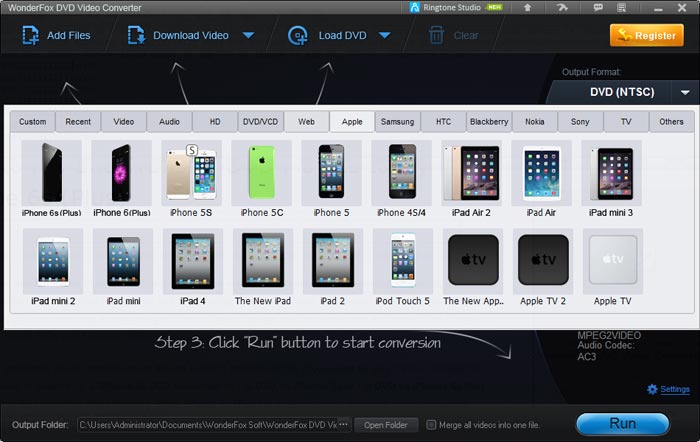Click the upload arrow icon in title bar

click(527, 8)
